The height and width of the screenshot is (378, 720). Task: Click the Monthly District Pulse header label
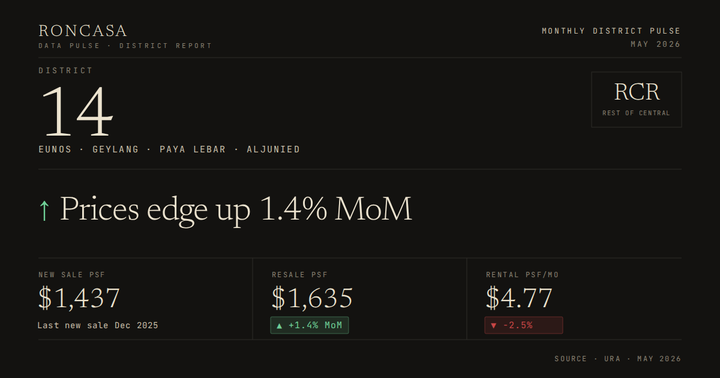(611, 31)
